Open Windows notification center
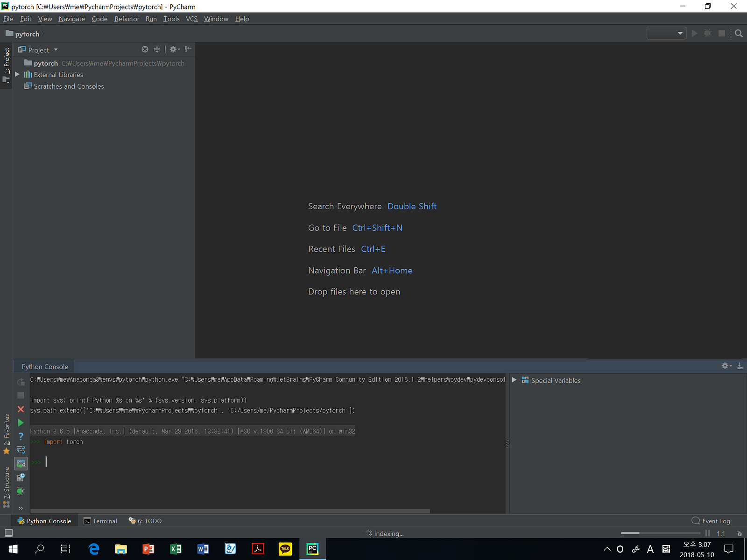Screen dimensions: 747x560 729,549
